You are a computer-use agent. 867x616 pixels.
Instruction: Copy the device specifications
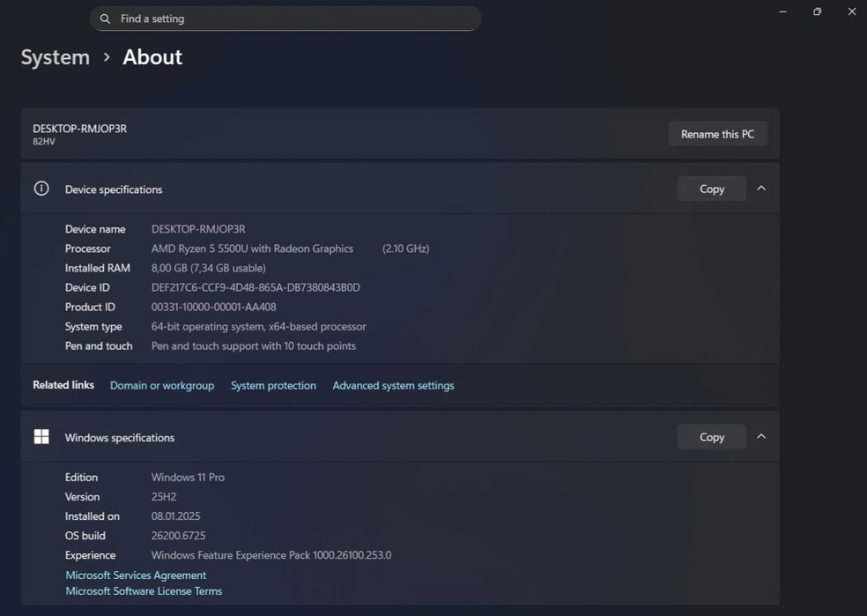coord(712,189)
